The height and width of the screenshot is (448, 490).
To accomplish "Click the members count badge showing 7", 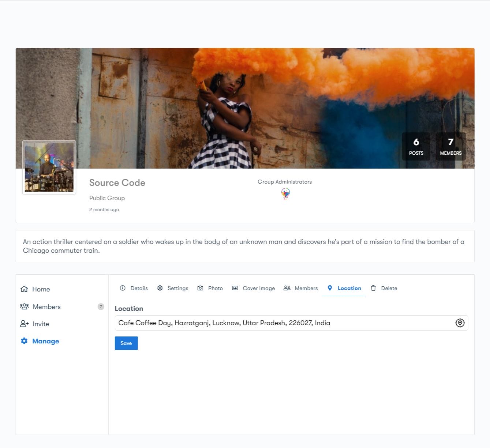I will pyautogui.click(x=101, y=307).
